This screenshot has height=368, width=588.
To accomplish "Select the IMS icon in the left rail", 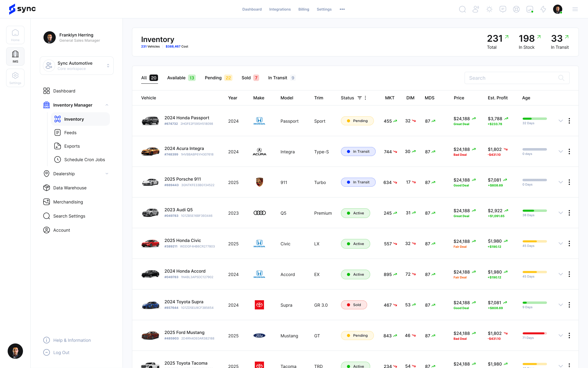I will point(15,56).
